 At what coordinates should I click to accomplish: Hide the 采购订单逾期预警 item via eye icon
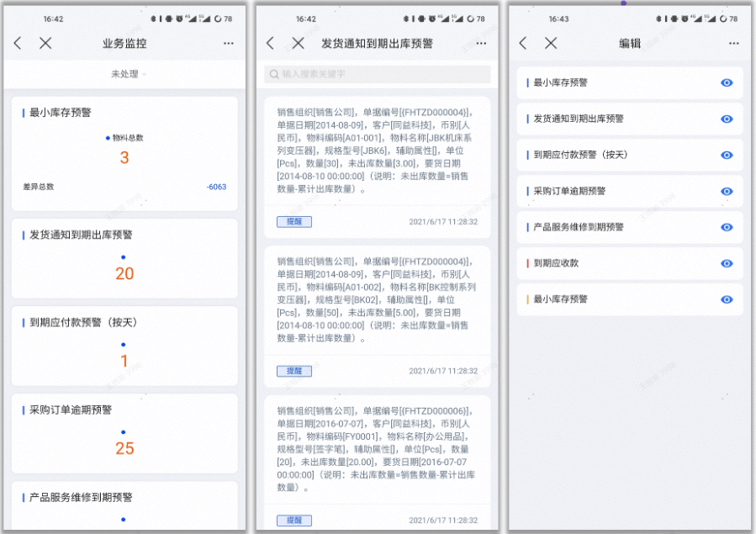coord(727,191)
